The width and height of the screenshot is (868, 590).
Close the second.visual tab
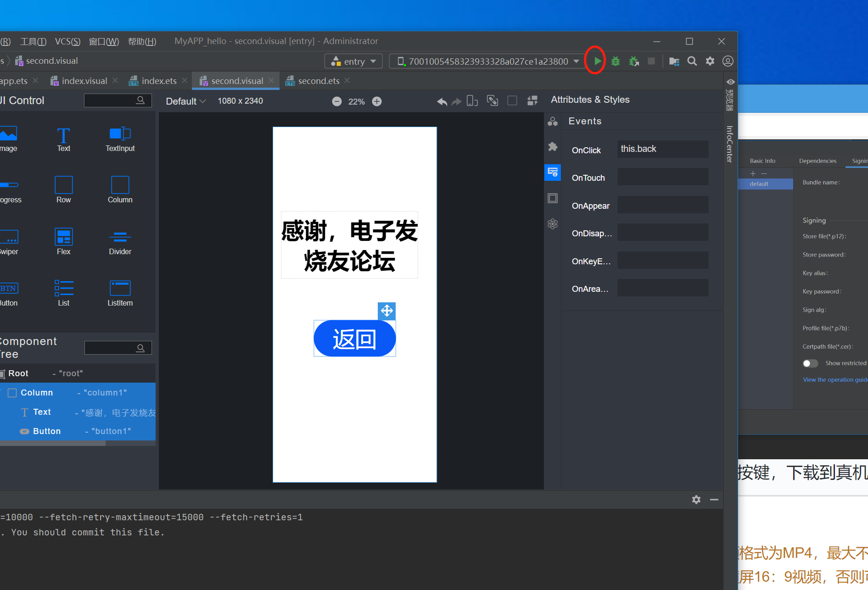[x=271, y=80]
